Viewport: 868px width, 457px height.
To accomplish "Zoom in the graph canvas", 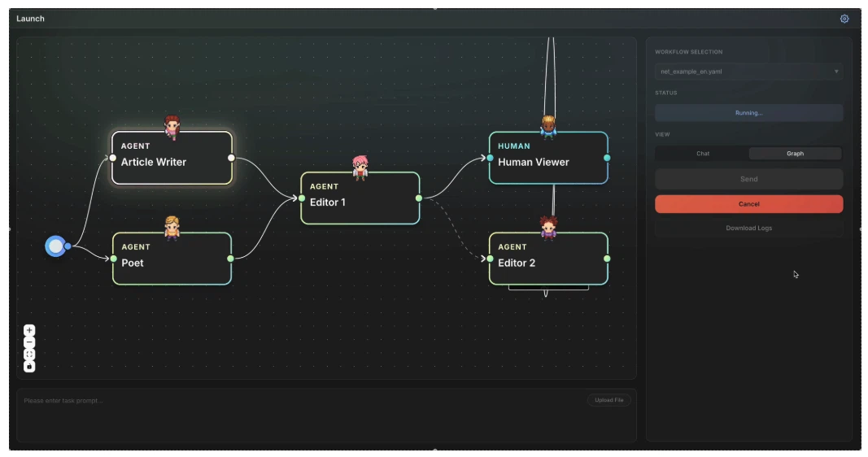I will click(29, 330).
